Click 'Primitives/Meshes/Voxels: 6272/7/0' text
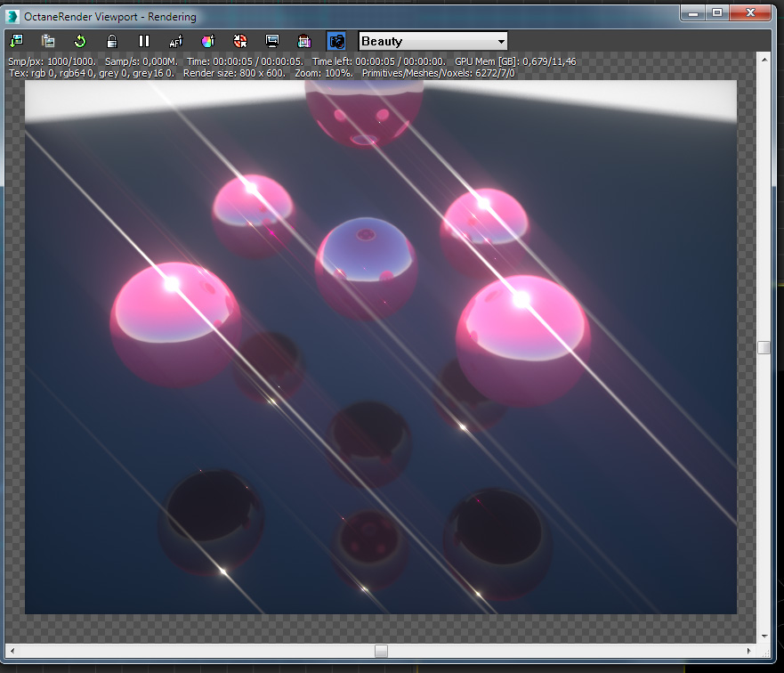 (438, 73)
